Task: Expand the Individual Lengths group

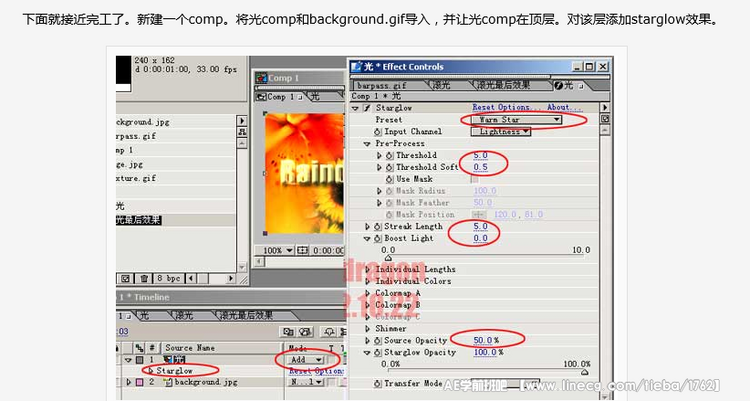Action: click(x=367, y=269)
